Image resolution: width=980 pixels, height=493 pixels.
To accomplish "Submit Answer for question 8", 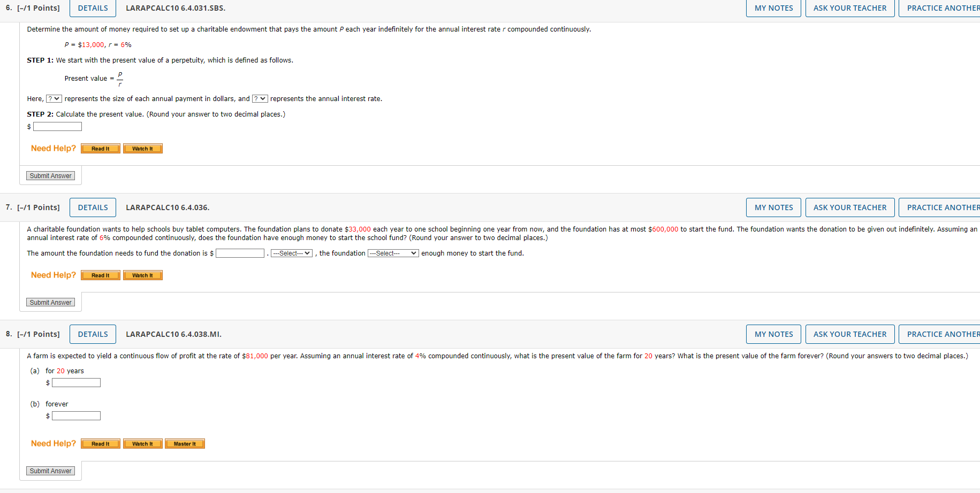I will [x=50, y=471].
